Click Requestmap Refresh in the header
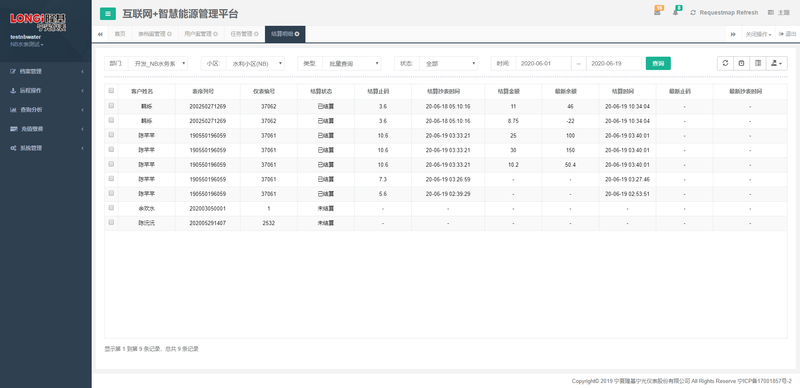The height and width of the screenshot is (388, 800). (724, 13)
